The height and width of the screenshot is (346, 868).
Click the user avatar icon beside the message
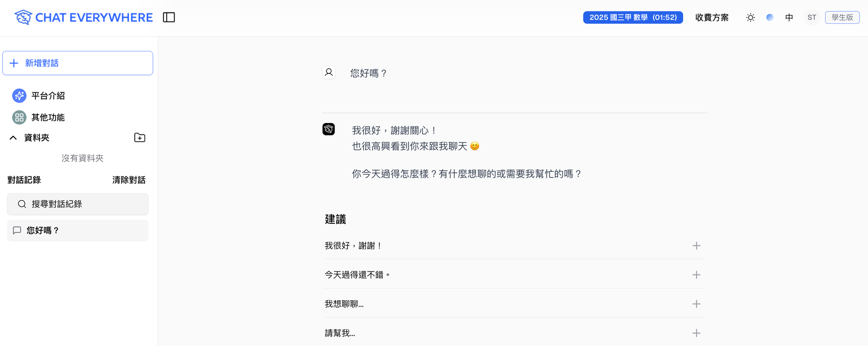tap(329, 73)
